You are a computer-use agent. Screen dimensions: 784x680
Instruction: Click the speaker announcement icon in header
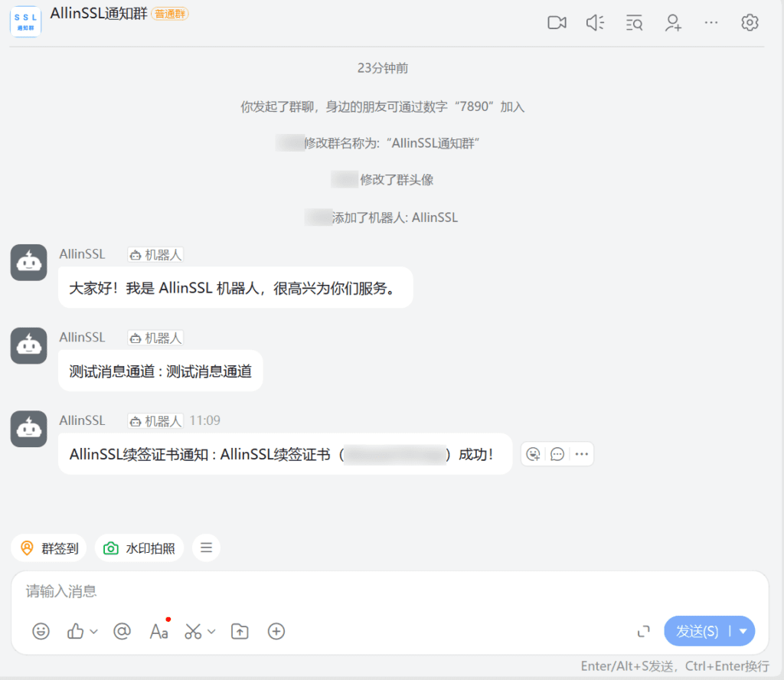click(x=595, y=23)
